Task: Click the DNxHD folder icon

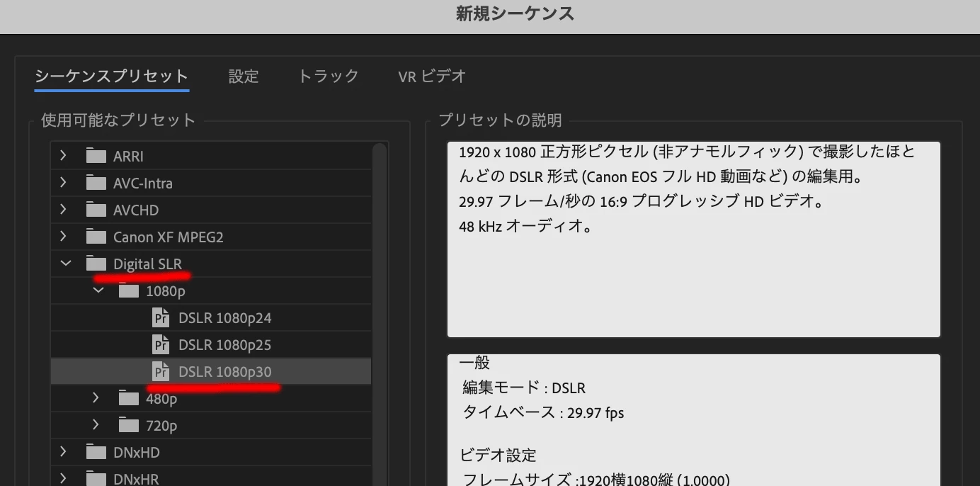Action: point(96,452)
